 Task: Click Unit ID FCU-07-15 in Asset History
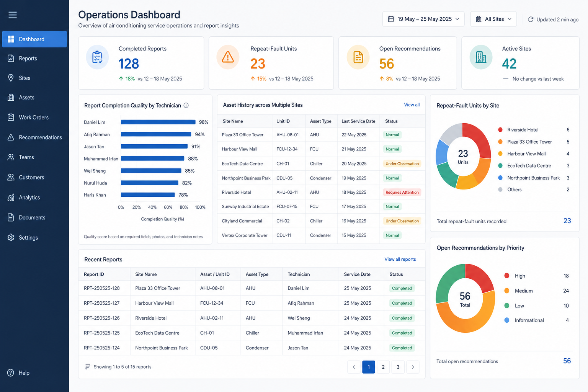coord(287,206)
